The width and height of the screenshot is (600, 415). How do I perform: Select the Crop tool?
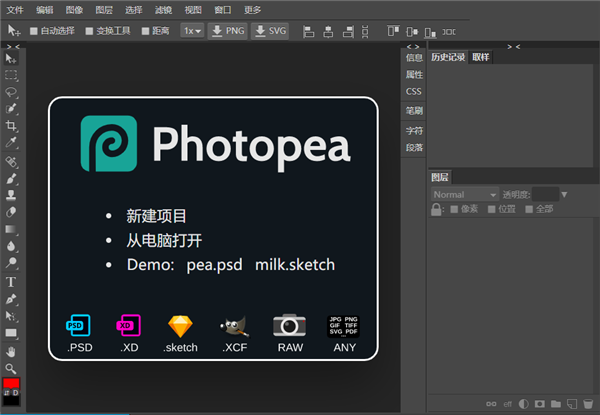click(11, 125)
